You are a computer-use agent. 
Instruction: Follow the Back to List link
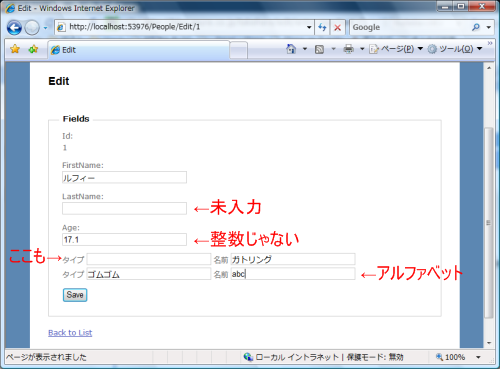[x=70, y=333]
